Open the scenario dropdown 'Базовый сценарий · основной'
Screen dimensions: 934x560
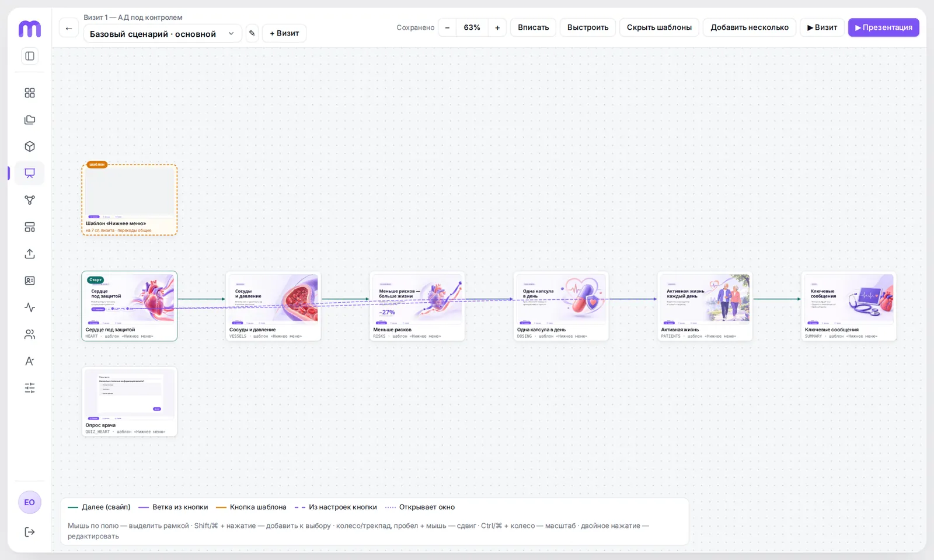162,34
